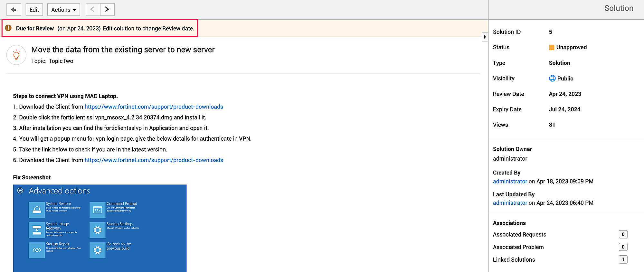Viewport: 644px width, 272px height.
Task: Go to the next solution
Action: (x=107, y=10)
